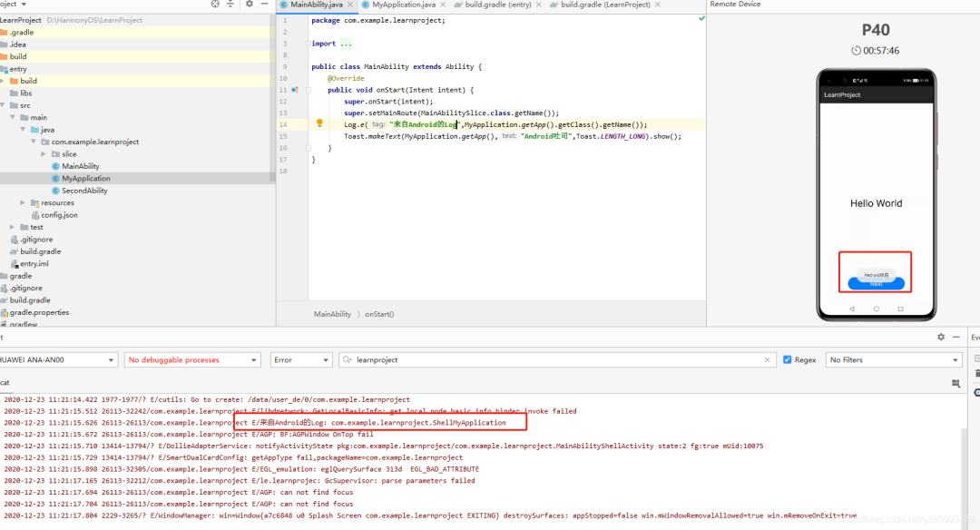This screenshot has height=530, width=980.
Task: Tap the recents button on remote phone
Action: pos(901,309)
